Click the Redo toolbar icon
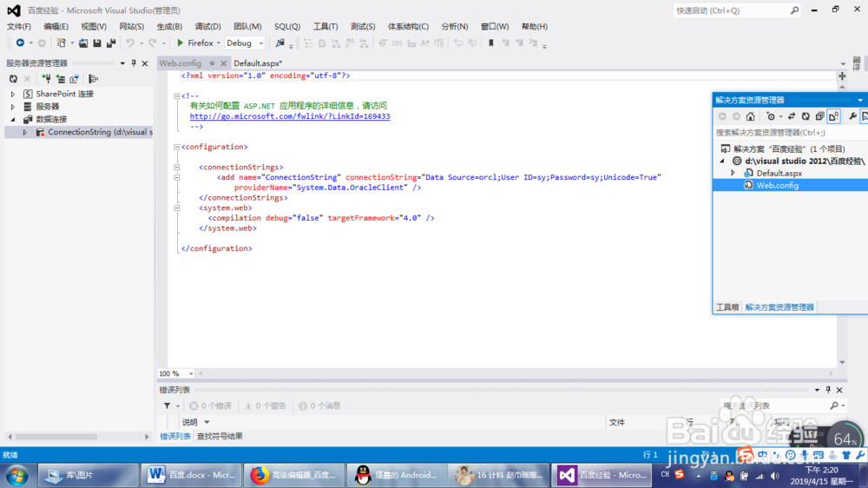Screen dimensions: 868x488 pyautogui.click(x=152, y=43)
